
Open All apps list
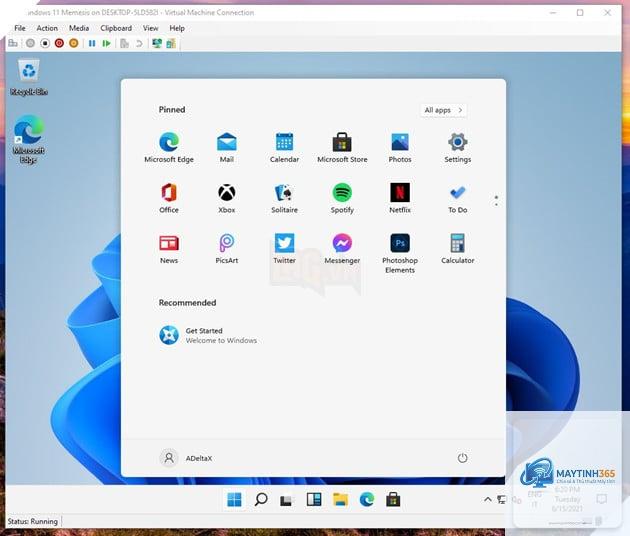click(x=444, y=110)
